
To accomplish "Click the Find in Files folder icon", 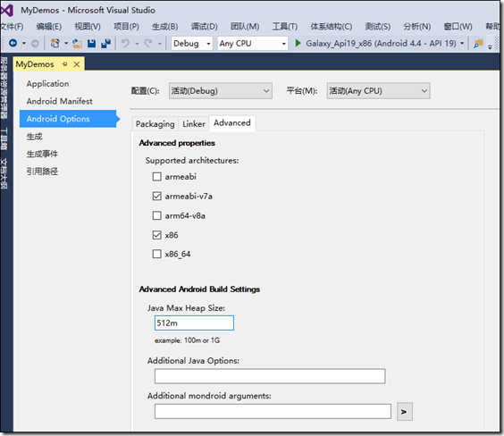I will pos(478,44).
